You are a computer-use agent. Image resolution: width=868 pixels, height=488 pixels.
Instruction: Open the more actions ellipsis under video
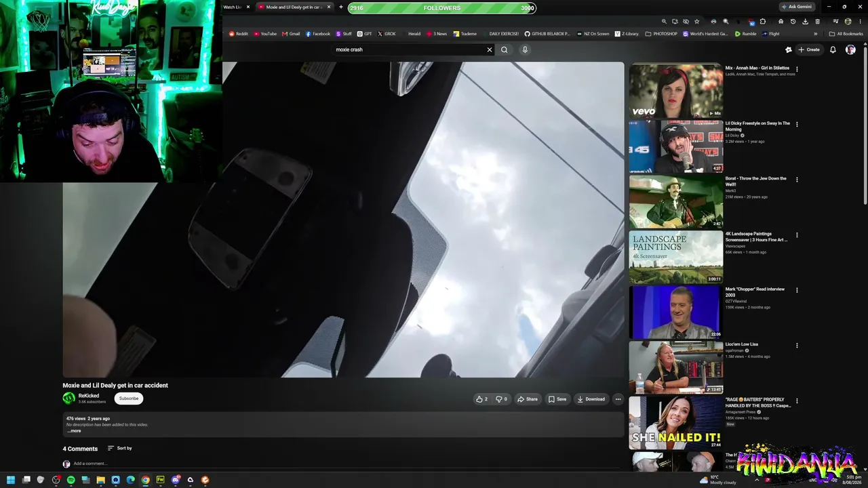tap(618, 399)
